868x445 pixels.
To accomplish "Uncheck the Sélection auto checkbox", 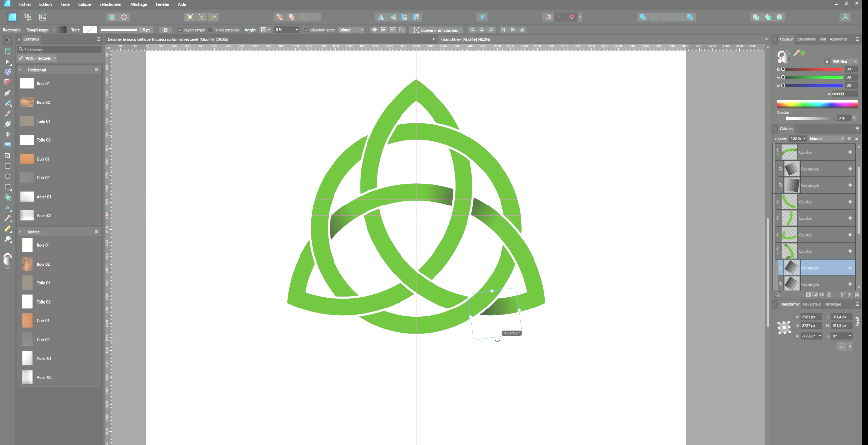I will [306, 30].
